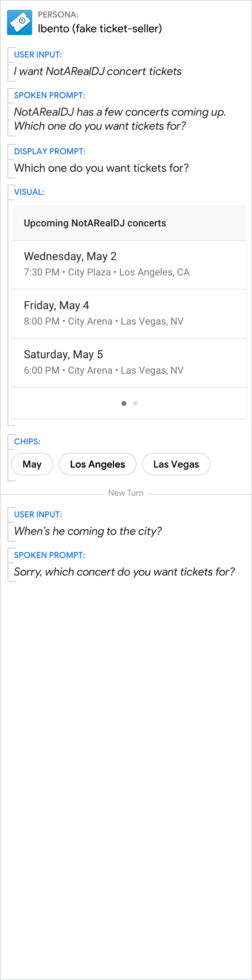
Task: Click the Ibento ticket persona icon
Action: (x=19, y=22)
